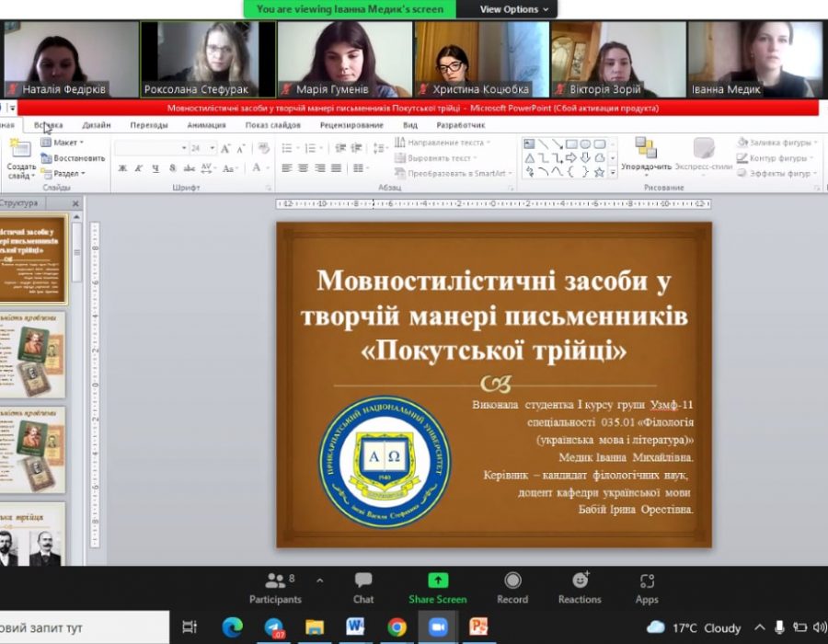Switch to the Анимация tab
Image resolution: width=828 pixels, height=644 pixels.
[x=206, y=125]
